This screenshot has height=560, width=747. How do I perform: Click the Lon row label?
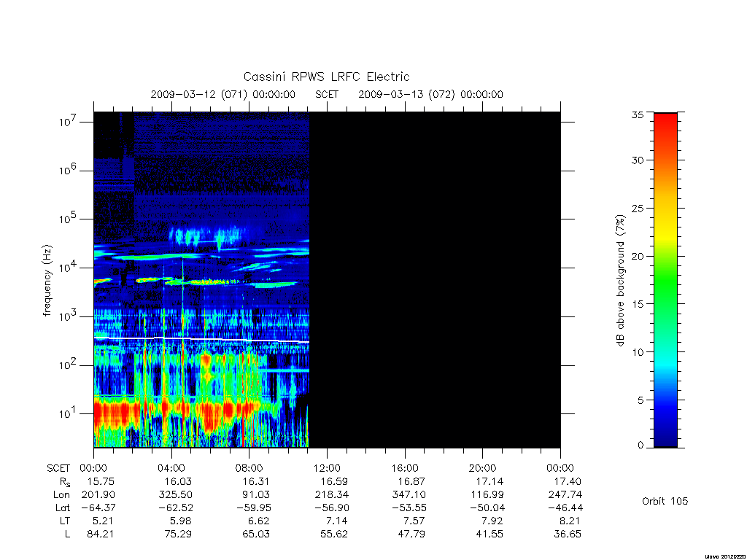[x=61, y=495]
